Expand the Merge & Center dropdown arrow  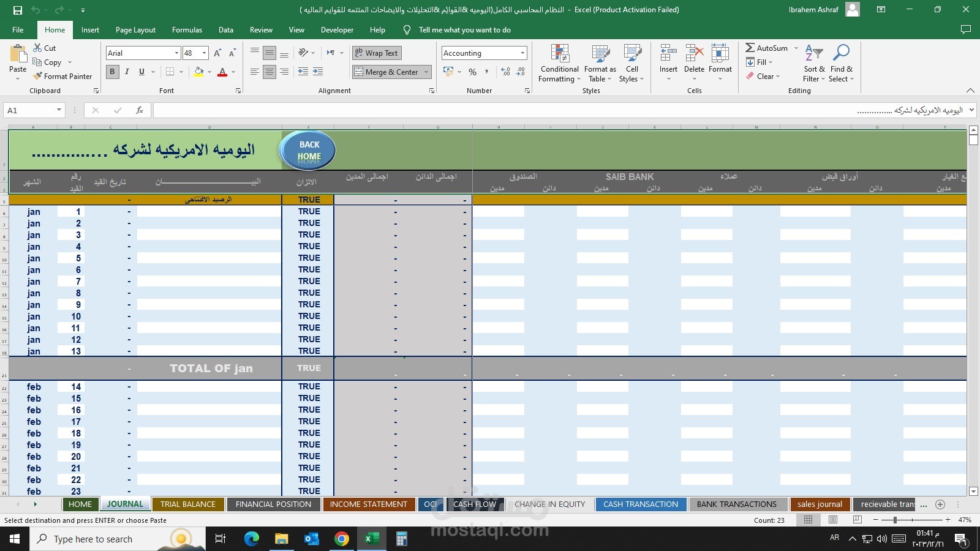(426, 72)
